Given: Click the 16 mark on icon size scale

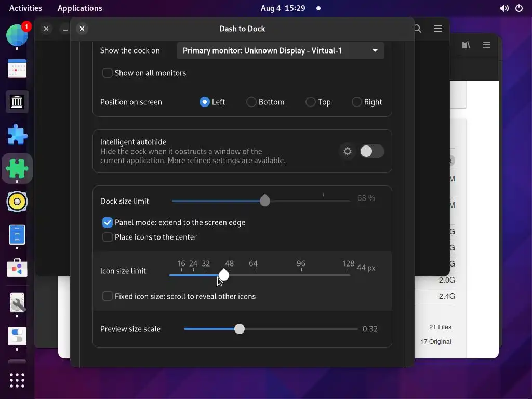Looking at the screenshot, I should (x=181, y=263).
